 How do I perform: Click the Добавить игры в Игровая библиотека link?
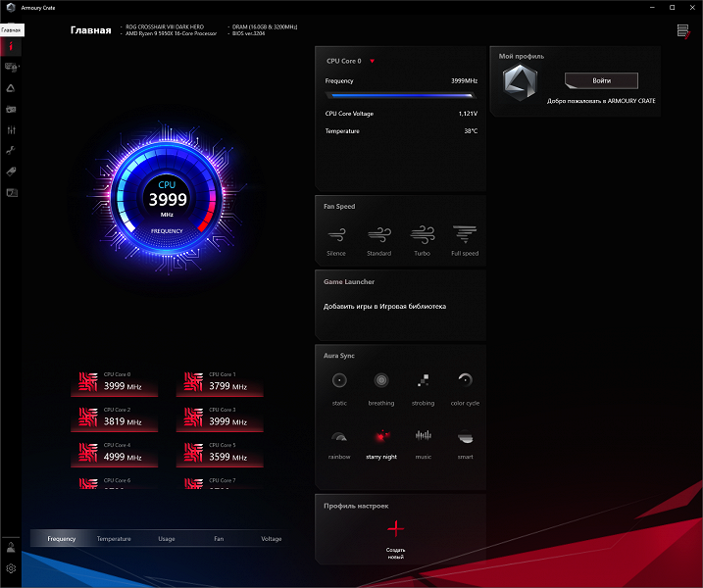tap(384, 307)
